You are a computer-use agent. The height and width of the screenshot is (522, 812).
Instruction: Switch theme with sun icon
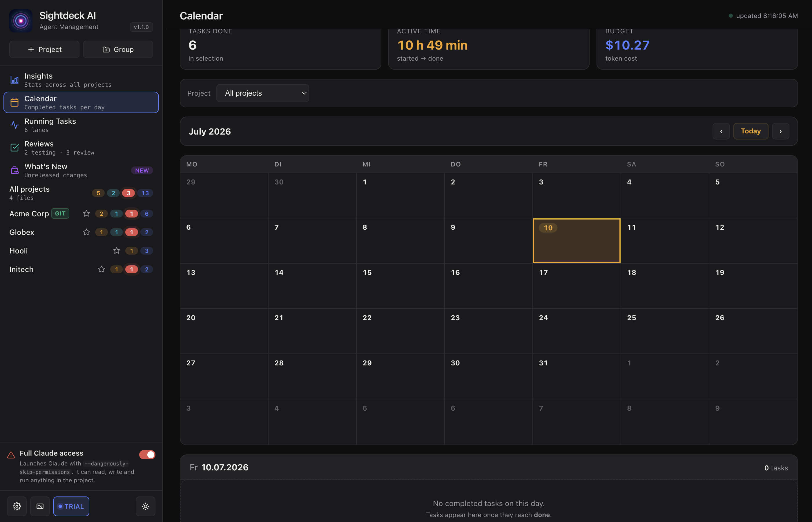click(x=146, y=506)
